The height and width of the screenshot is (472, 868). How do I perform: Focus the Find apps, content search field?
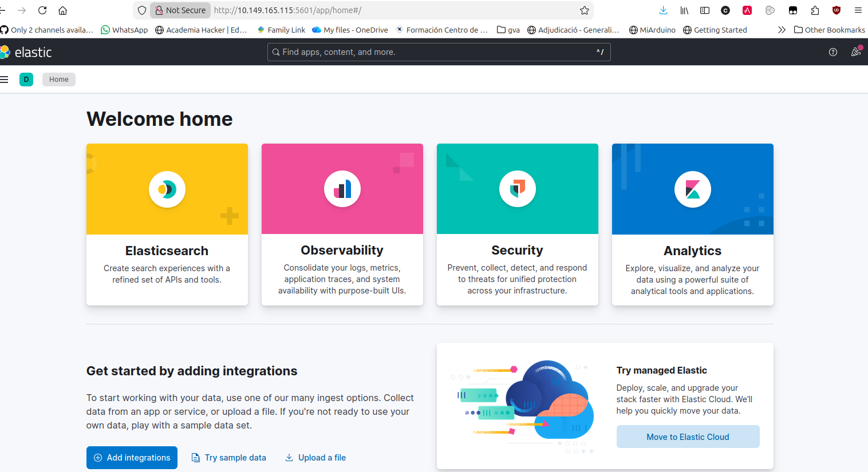(x=439, y=52)
